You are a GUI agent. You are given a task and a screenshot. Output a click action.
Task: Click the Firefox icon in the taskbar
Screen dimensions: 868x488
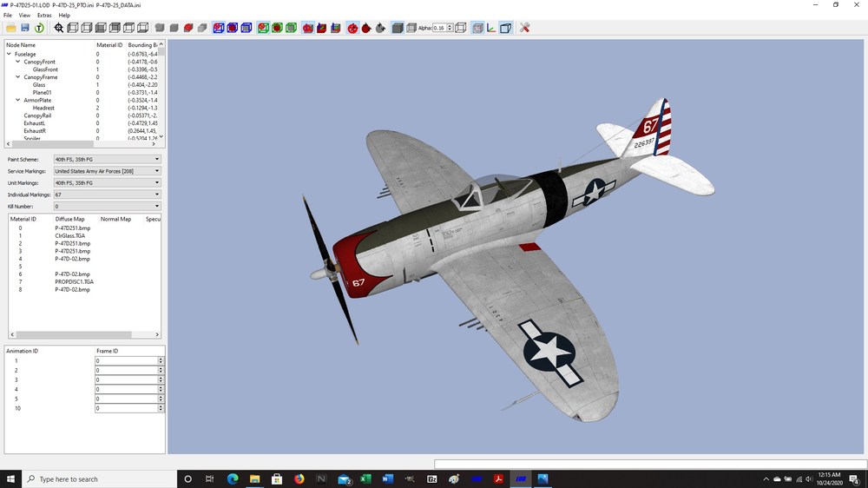click(299, 479)
